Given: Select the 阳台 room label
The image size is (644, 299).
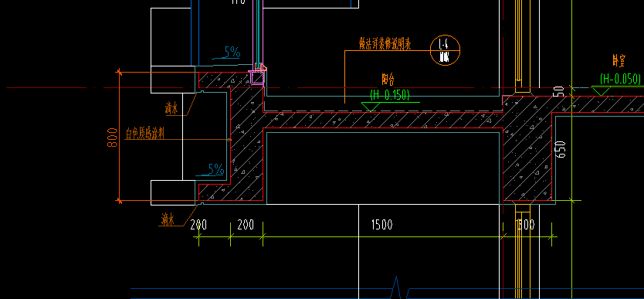Looking at the screenshot, I should [388, 79].
